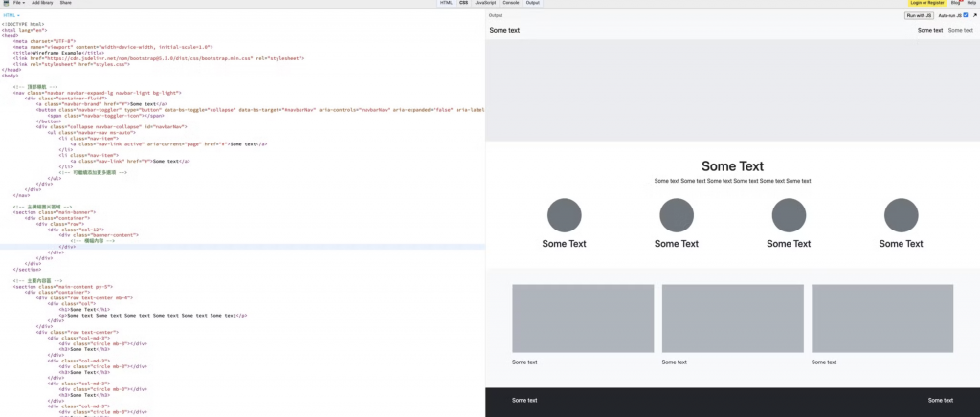Image resolution: width=980 pixels, height=417 pixels.
Task: Click the section main-banner code line
Action: tap(55, 212)
